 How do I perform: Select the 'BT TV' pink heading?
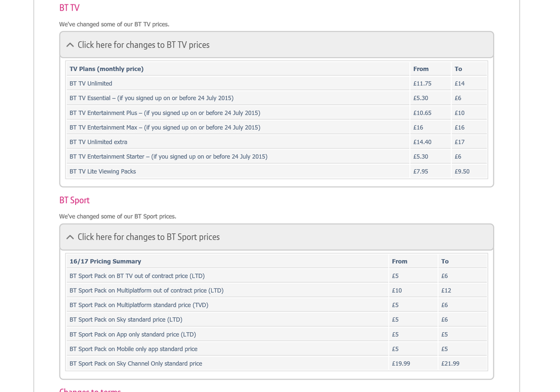(70, 8)
